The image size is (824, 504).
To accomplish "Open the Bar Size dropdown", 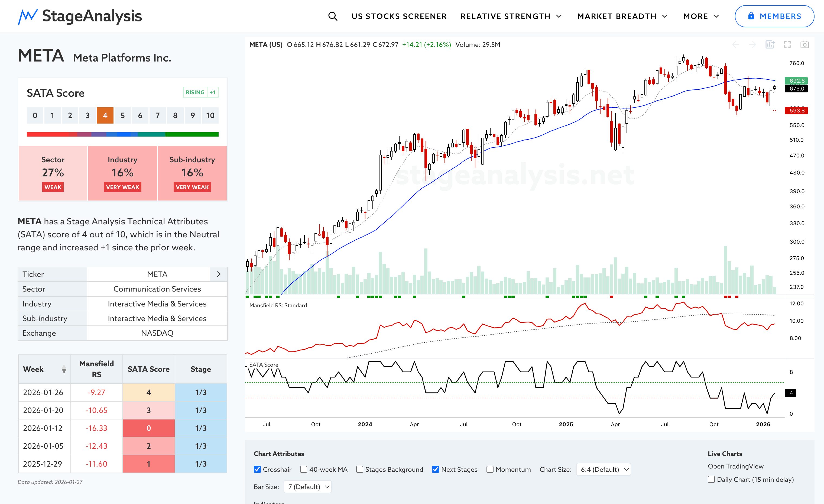I will click(308, 487).
